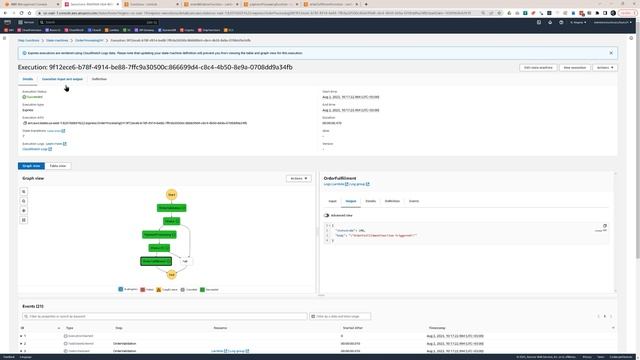Screen dimensions: 640x360
Task: Copy the execution ARN
Action: click(25, 123)
